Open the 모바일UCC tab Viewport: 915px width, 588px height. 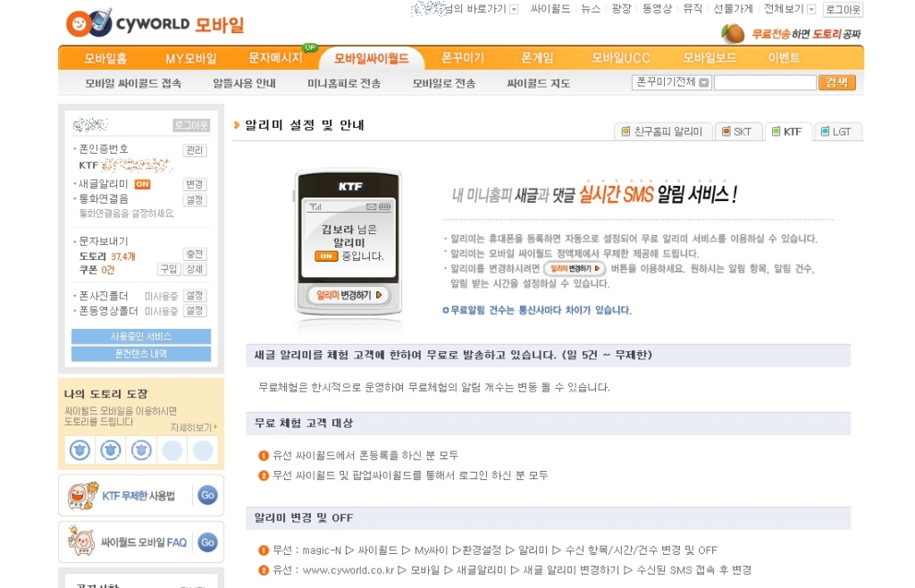click(x=621, y=58)
